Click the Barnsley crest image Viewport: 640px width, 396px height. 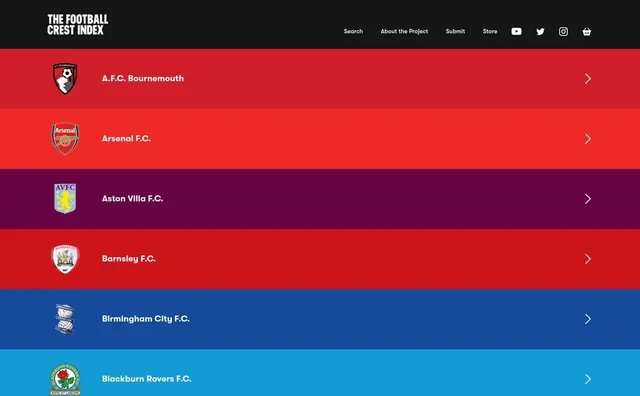[65, 259]
